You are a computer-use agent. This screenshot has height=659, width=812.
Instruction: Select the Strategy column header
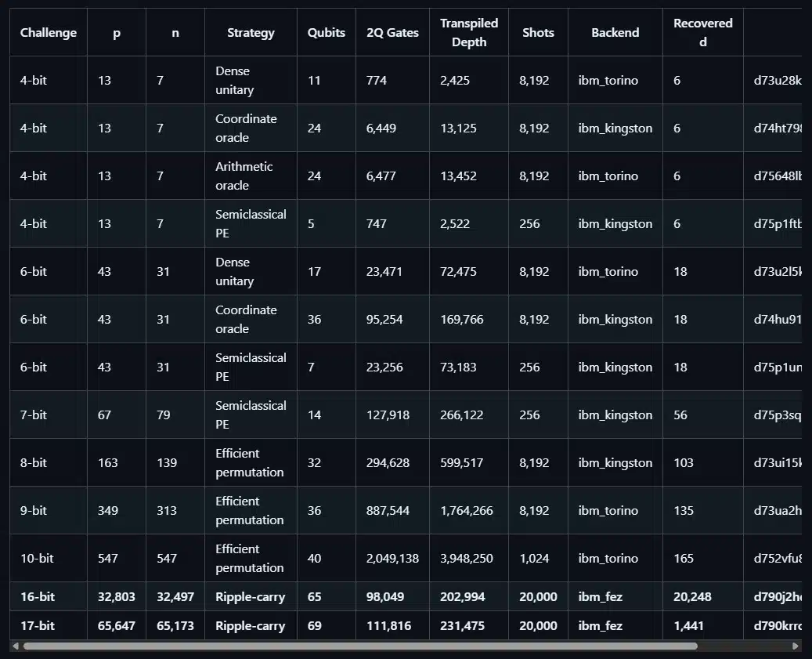tap(251, 33)
